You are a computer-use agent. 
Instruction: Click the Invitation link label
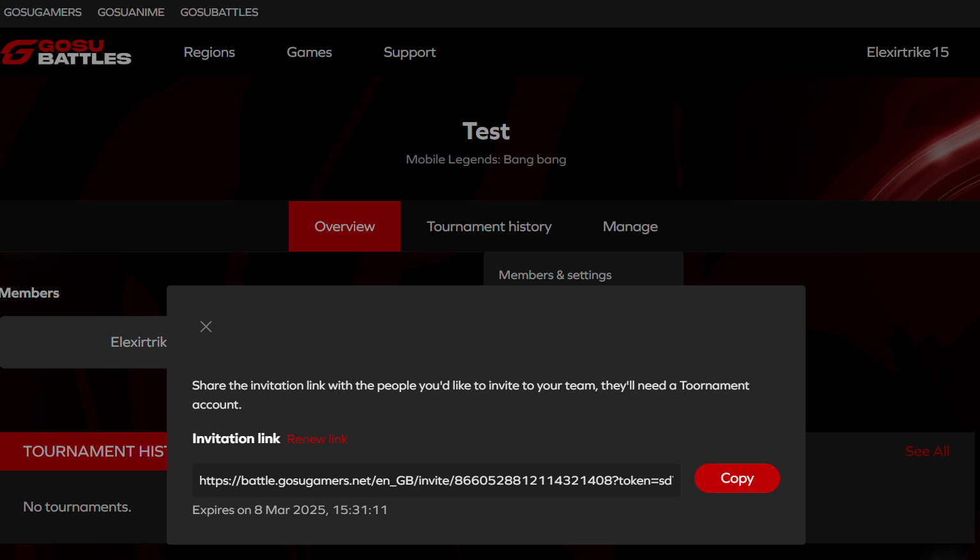tap(236, 439)
